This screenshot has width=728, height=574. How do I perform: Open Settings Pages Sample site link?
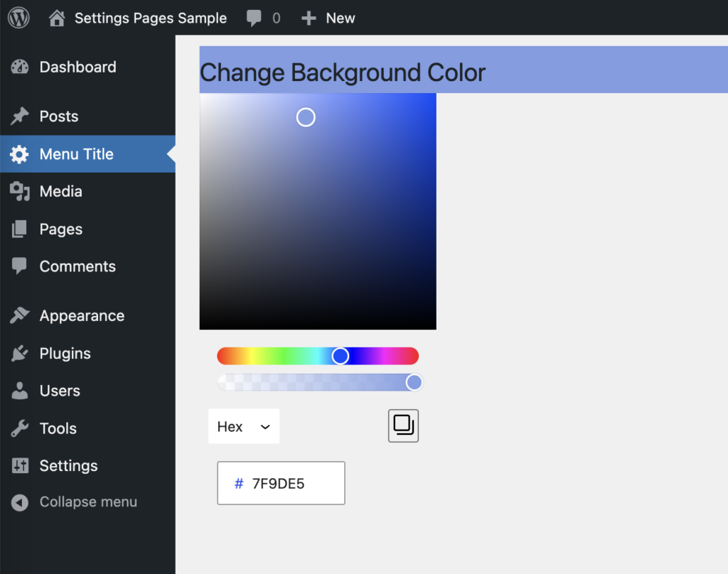click(151, 18)
